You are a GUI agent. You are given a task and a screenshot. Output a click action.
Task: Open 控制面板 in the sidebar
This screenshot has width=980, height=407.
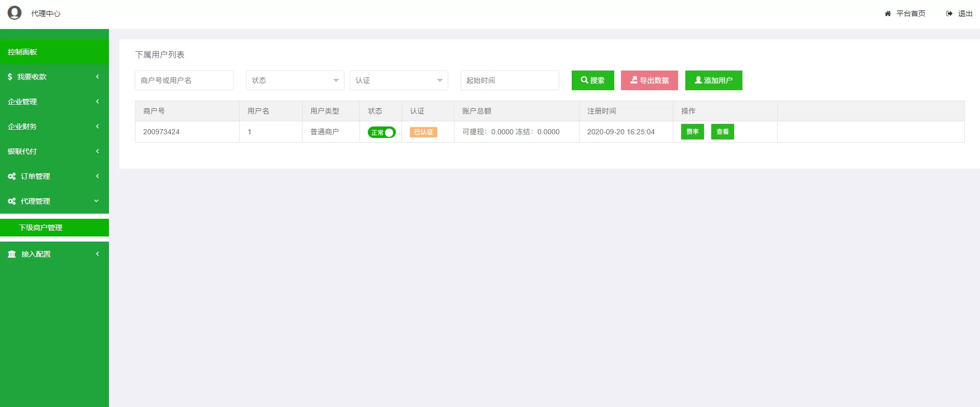point(54,52)
